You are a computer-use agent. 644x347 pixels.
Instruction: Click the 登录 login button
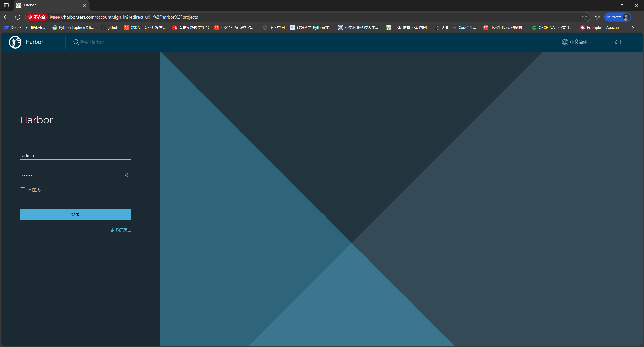75,214
